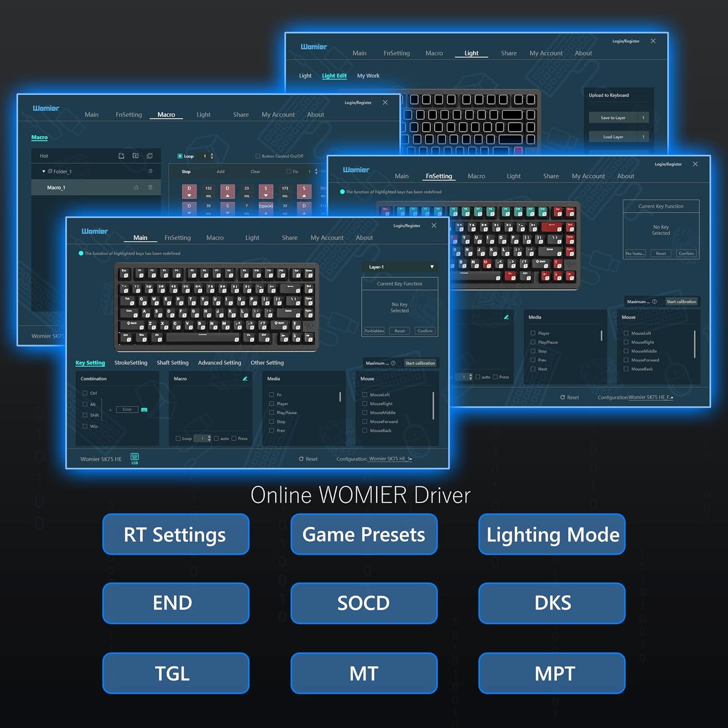Screen dimensions: 728x728
Task: Click the Login/Register link
Action: pyautogui.click(x=408, y=226)
